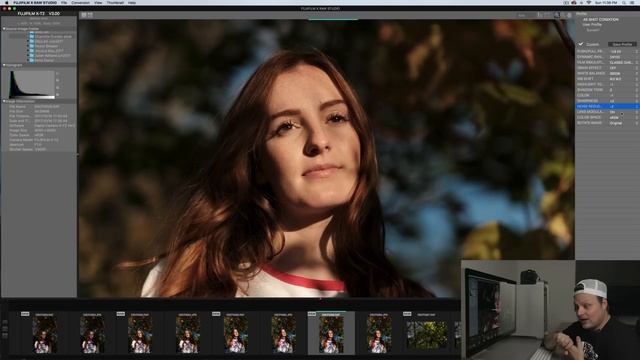Select the sixth portrait thumbnail in filmstrip

tap(284, 336)
